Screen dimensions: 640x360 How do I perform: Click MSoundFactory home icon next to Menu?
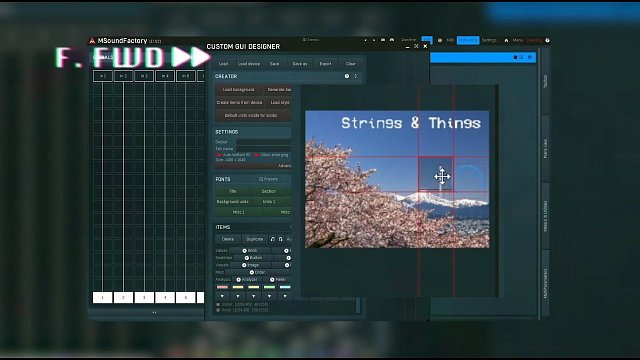tap(506, 40)
